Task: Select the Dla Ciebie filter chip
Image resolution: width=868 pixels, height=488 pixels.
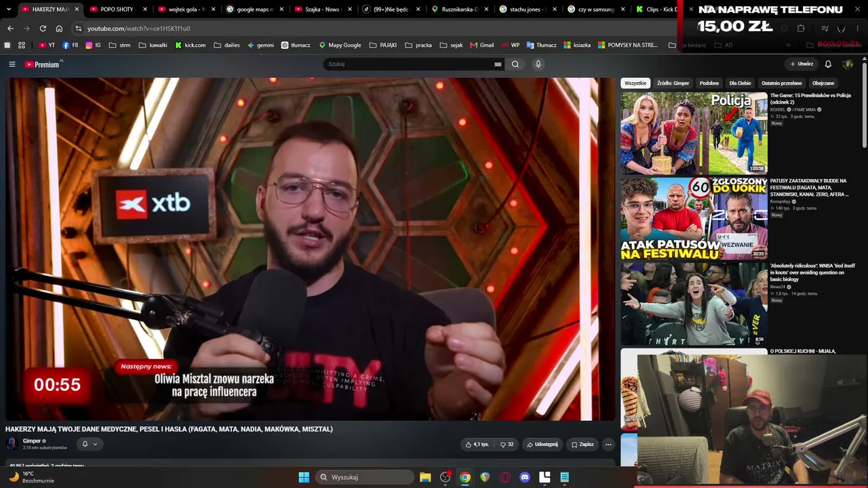Action: point(740,83)
